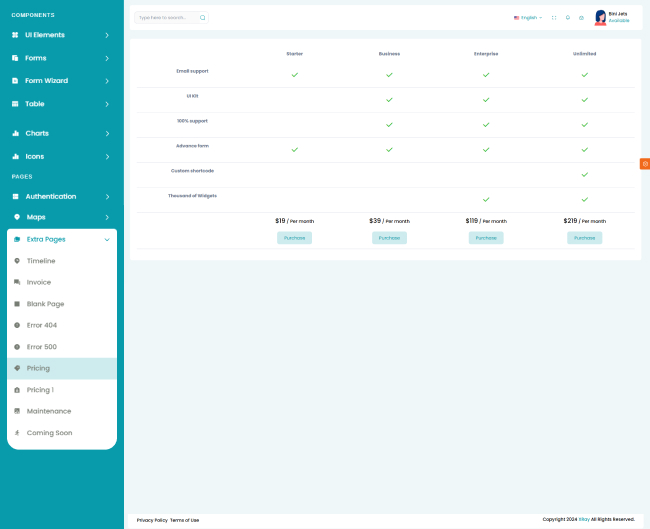Viewport: 650px width, 529px height.
Task: Click the Table grid icon in the sidebar
Action: [16, 104]
